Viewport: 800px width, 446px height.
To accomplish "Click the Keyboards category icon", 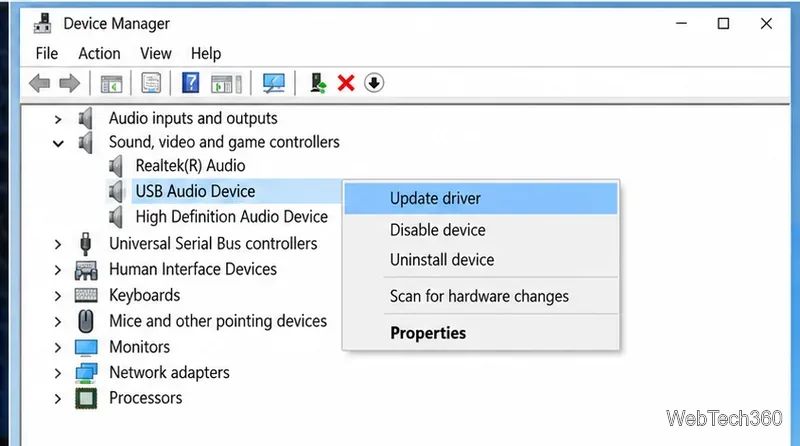I will (86, 295).
